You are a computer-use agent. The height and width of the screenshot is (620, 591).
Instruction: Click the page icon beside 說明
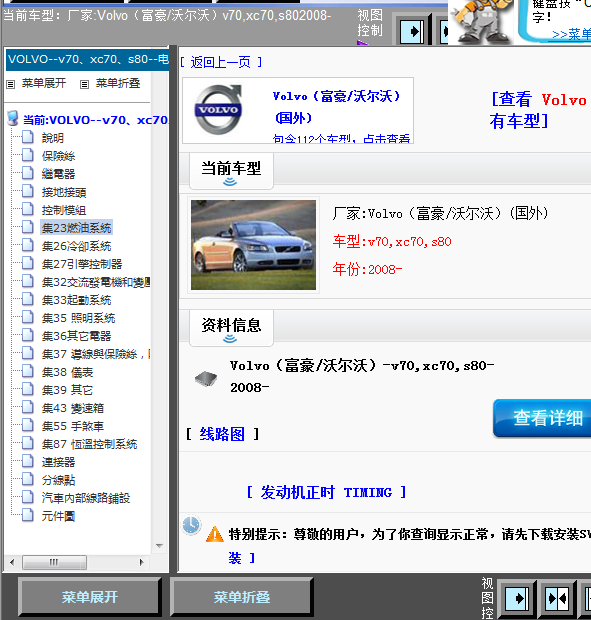(x=28, y=137)
